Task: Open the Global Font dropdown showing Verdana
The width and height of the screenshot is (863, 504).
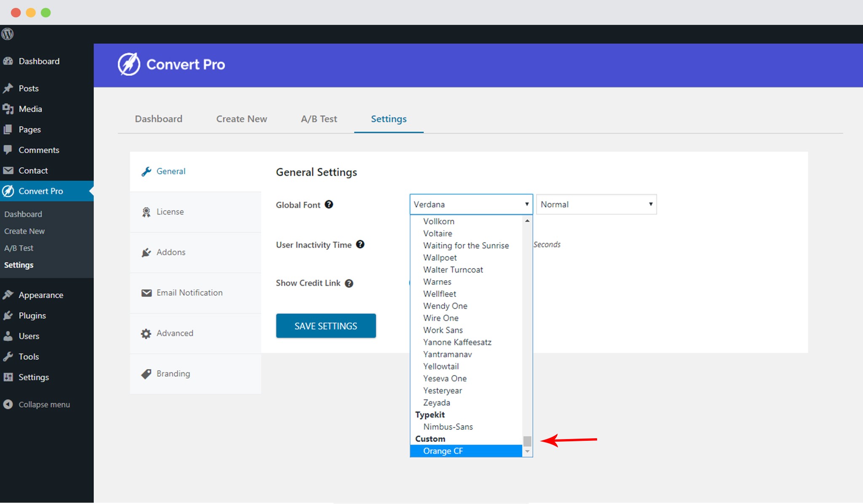Action: coord(471,204)
